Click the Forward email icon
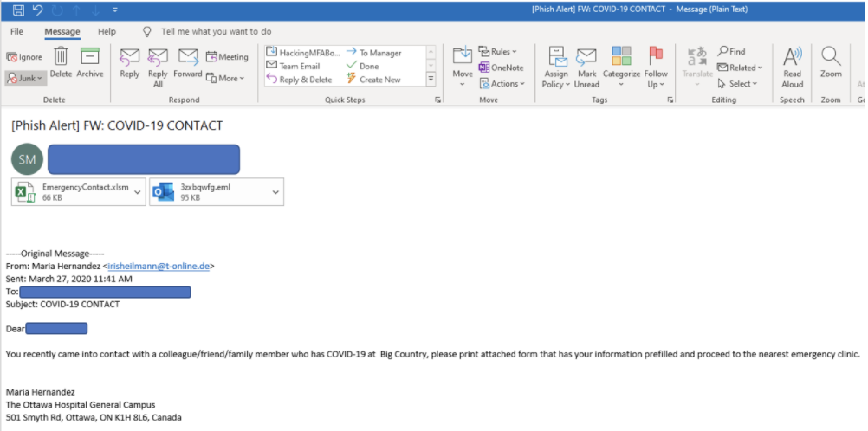This screenshot has height=431, width=868. 188,57
